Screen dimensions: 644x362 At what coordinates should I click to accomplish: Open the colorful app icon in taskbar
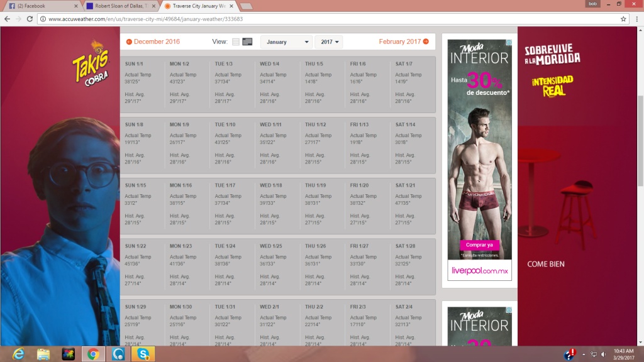pos(68,354)
